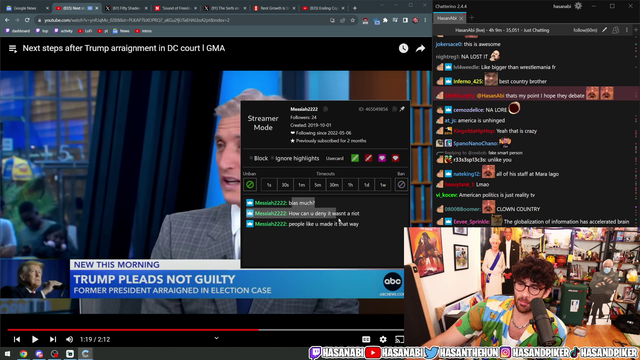Click the red diamond un-VIP button
Screen dimensions: 640x360
point(395,158)
